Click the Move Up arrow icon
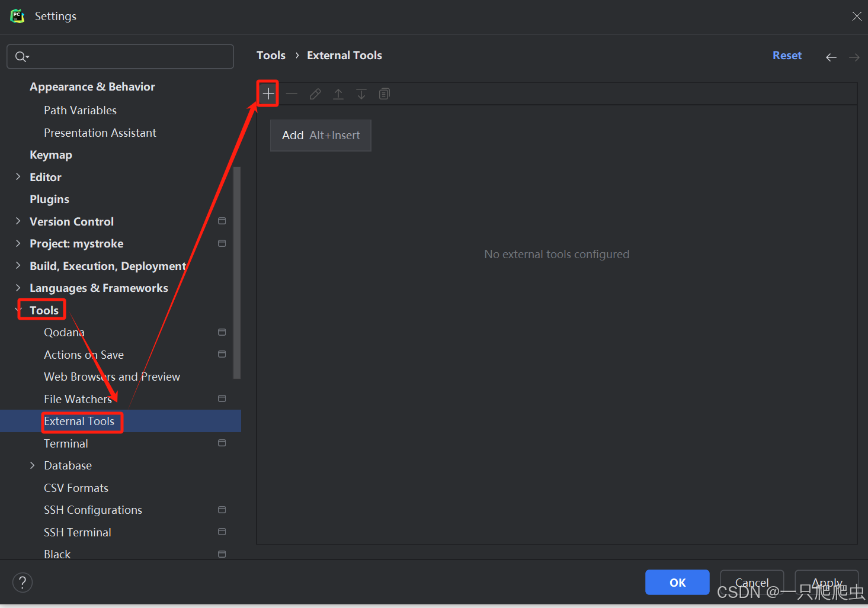 [x=338, y=94]
